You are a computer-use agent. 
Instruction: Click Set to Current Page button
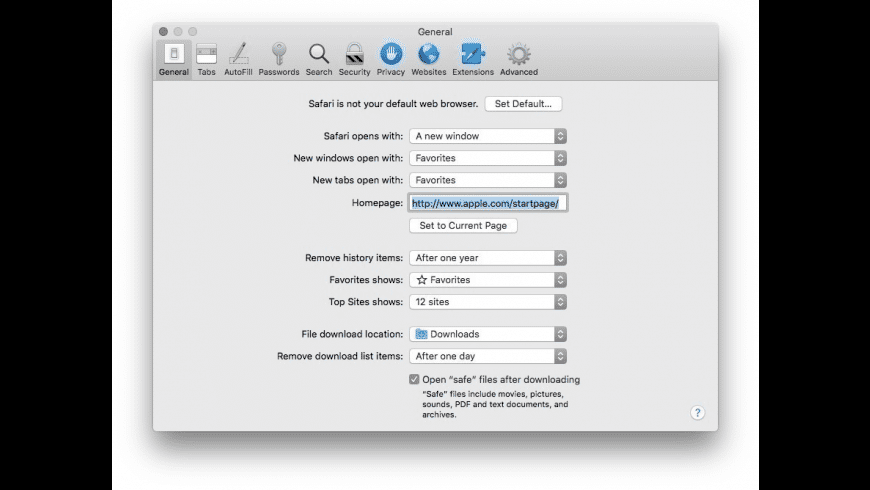463,225
